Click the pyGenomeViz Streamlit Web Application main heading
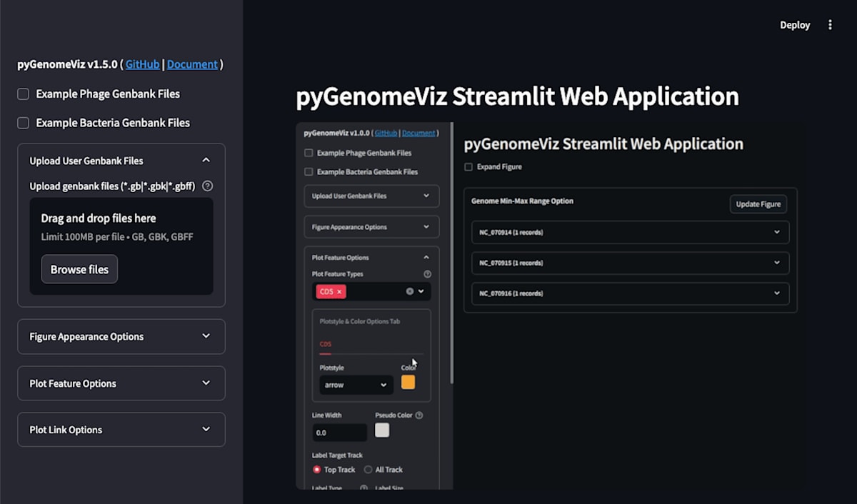The image size is (857, 504). (x=517, y=97)
